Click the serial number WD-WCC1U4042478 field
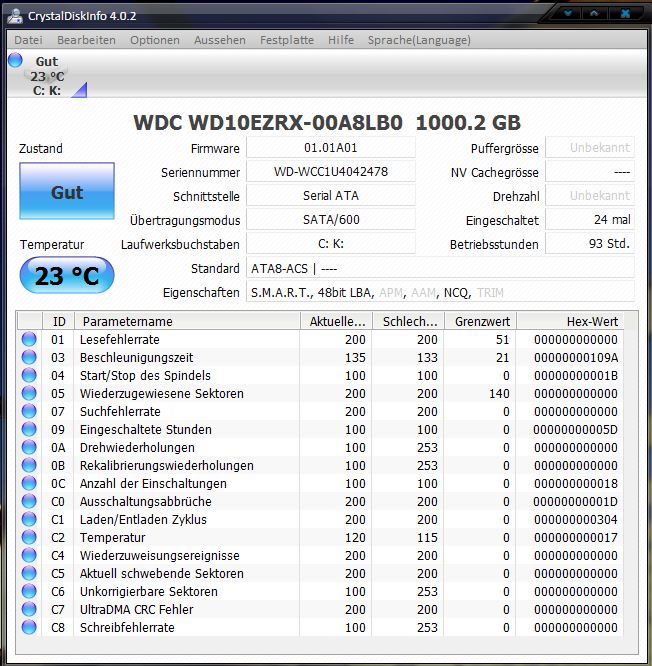 (x=331, y=172)
